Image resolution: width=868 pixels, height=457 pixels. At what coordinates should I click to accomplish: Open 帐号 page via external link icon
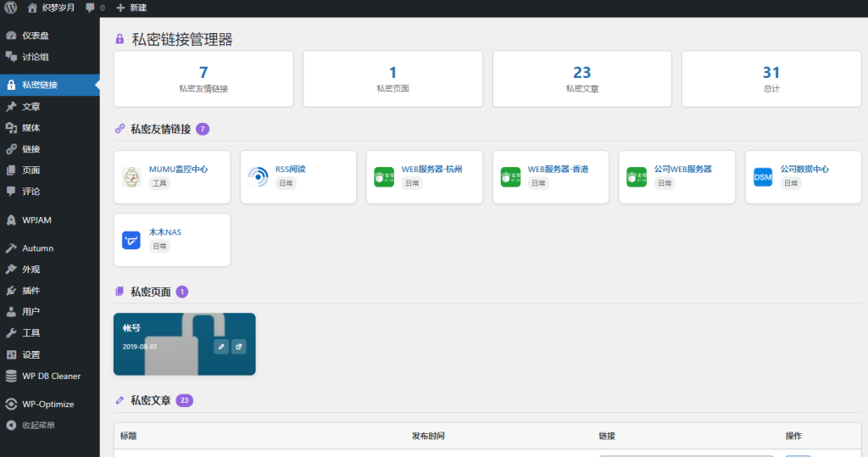pos(239,347)
